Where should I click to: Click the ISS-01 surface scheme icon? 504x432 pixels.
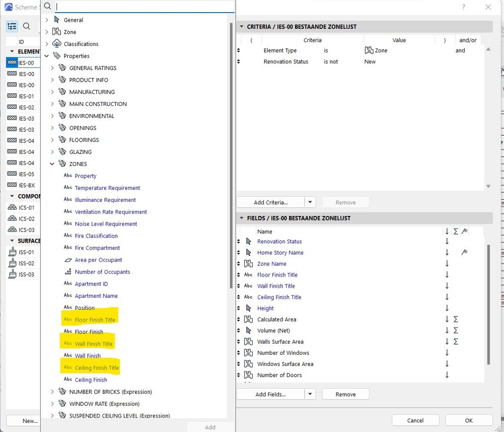click(12, 252)
